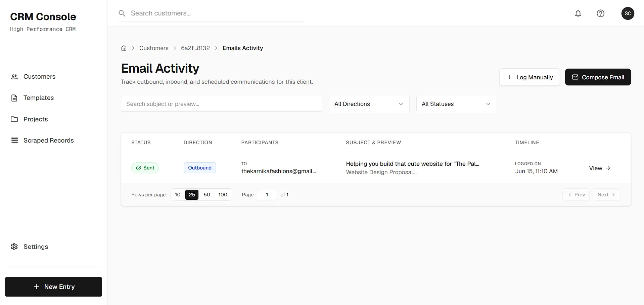Click the Jun 15, 11:10 AM timestamp
Viewport: 644px width, 305px height.
coord(536,171)
